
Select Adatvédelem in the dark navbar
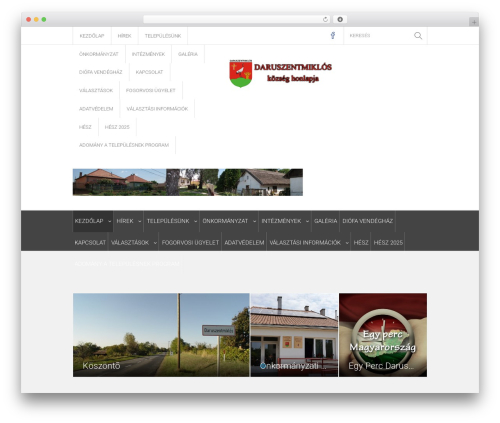pos(244,243)
